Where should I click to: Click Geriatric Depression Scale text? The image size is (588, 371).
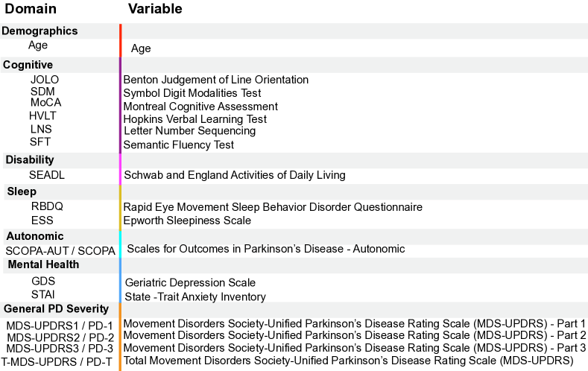[x=190, y=283]
